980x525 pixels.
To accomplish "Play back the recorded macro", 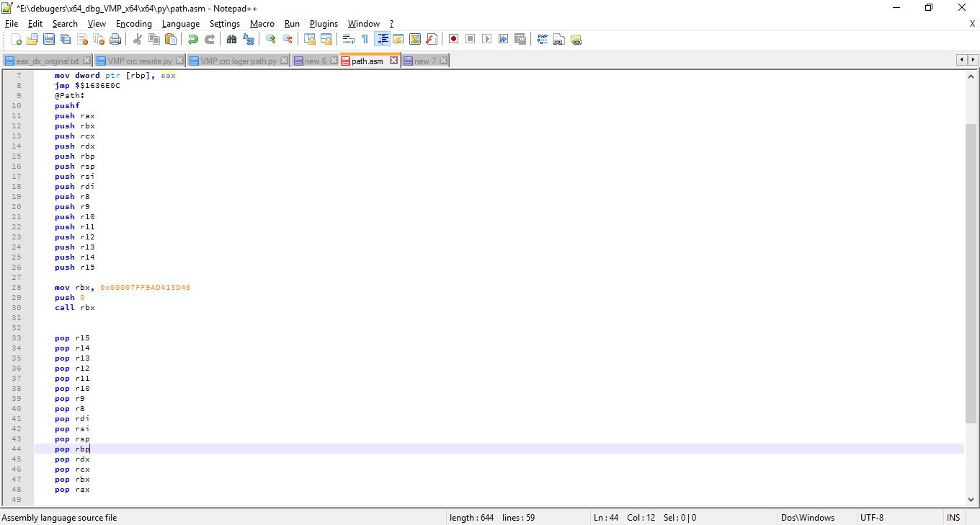I will pos(487,40).
